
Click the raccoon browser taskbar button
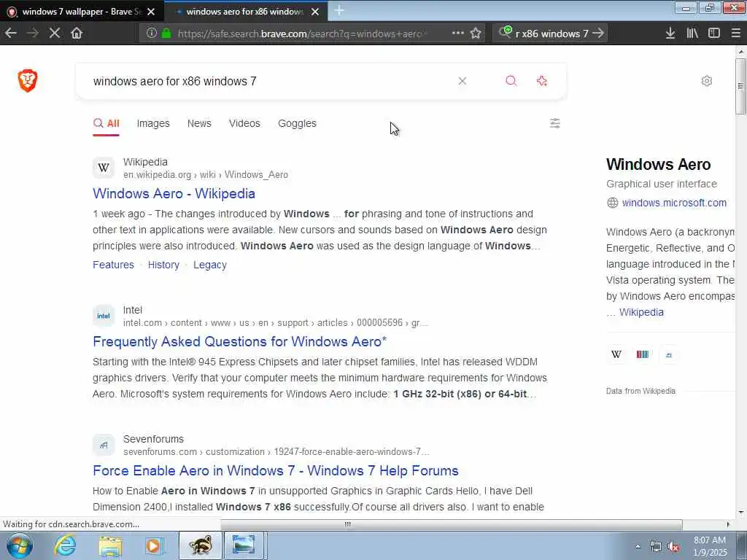coord(200,545)
